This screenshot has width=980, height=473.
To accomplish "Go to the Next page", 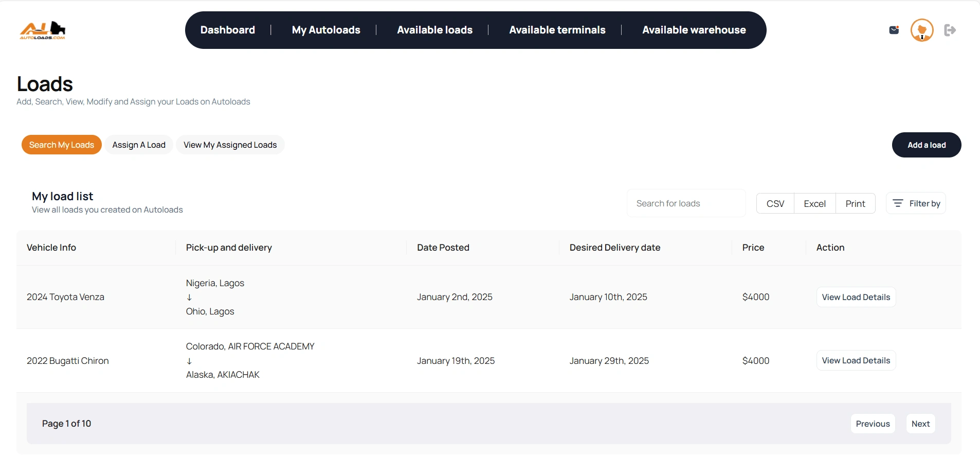I will (920, 424).
